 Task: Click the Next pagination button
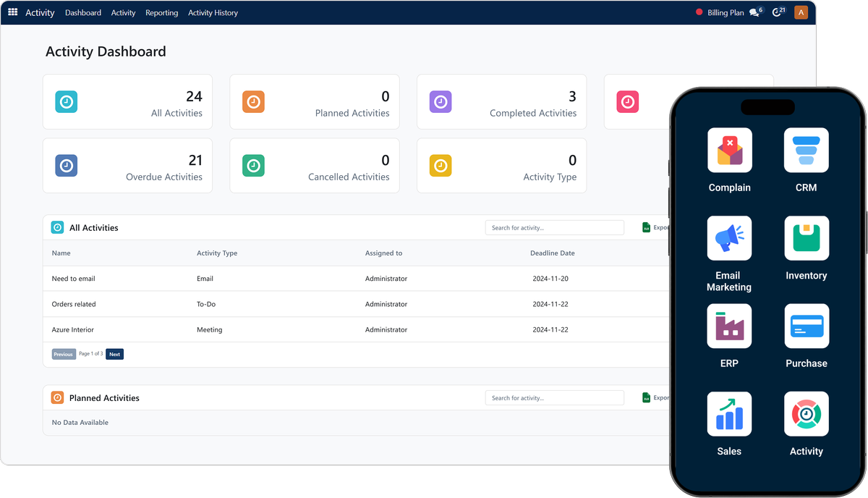pyautogui.click(x=114, y=354)
